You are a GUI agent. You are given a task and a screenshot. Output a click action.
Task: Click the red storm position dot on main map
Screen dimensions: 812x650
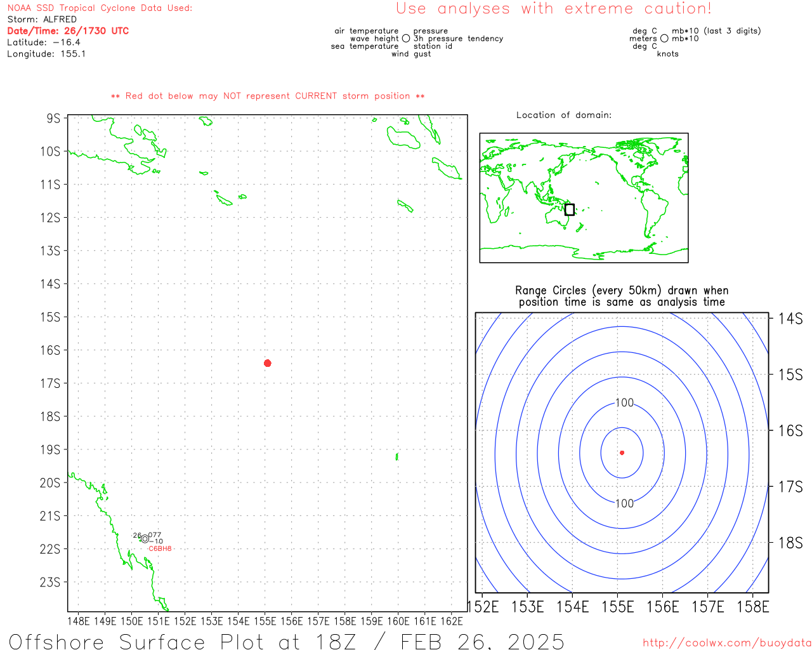[267, 363]
